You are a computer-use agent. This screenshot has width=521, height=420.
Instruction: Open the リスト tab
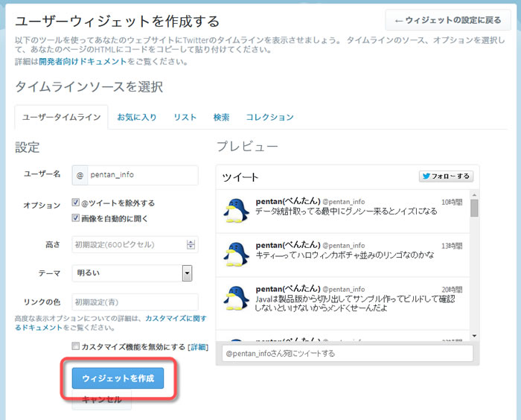(185, 117)
